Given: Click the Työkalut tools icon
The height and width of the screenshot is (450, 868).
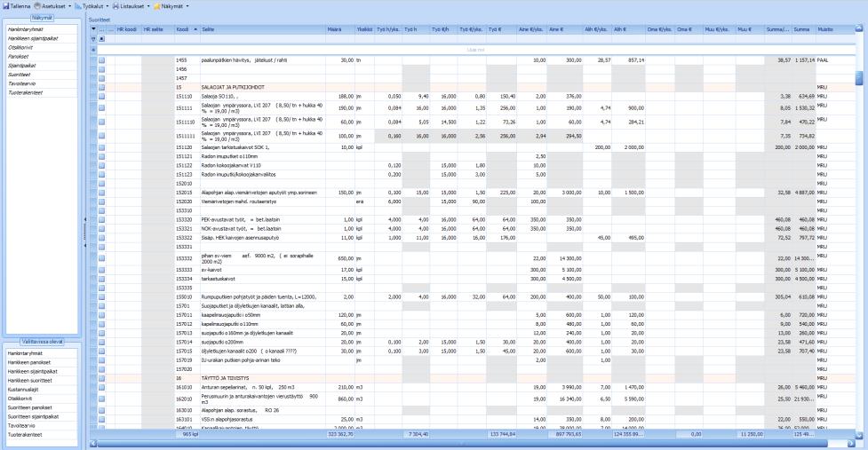Looking at the screenshot, I should coord(78,6).
